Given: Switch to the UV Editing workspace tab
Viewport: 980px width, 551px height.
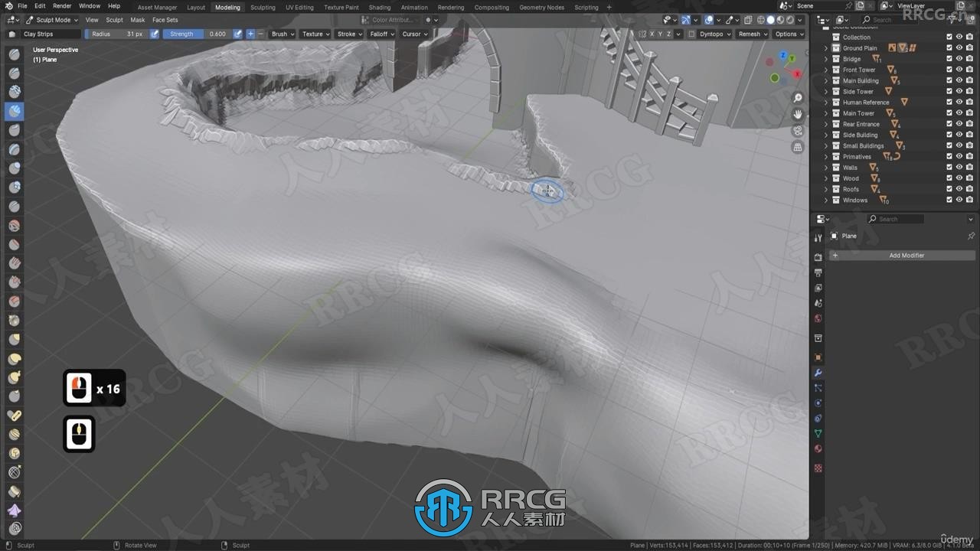Looking at the screenshot, I should (299, 7).
